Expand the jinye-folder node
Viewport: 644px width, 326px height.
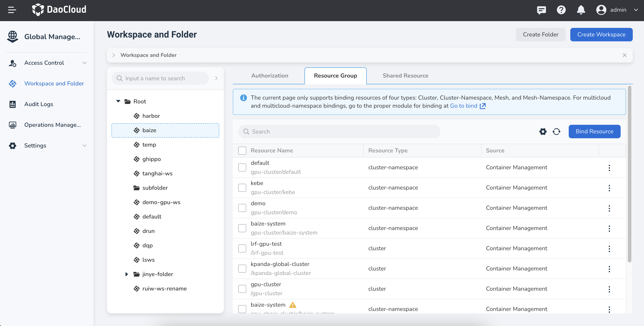click(x=127, y=274)
